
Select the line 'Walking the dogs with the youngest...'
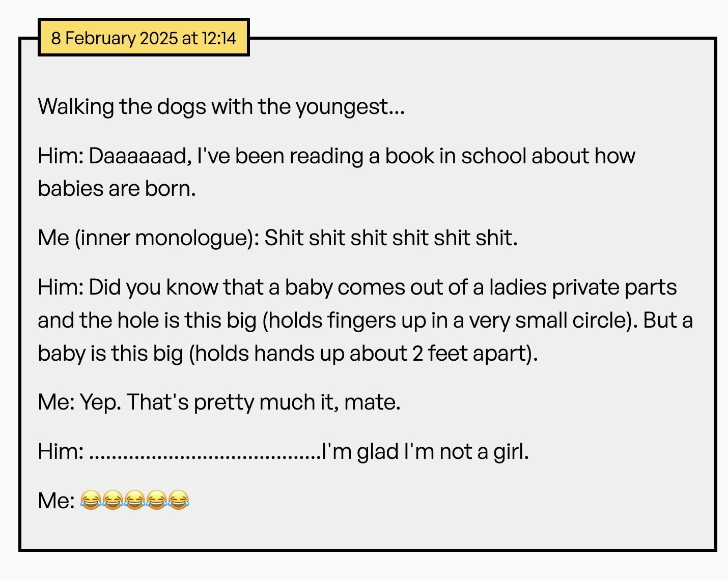tap(221, 107)
